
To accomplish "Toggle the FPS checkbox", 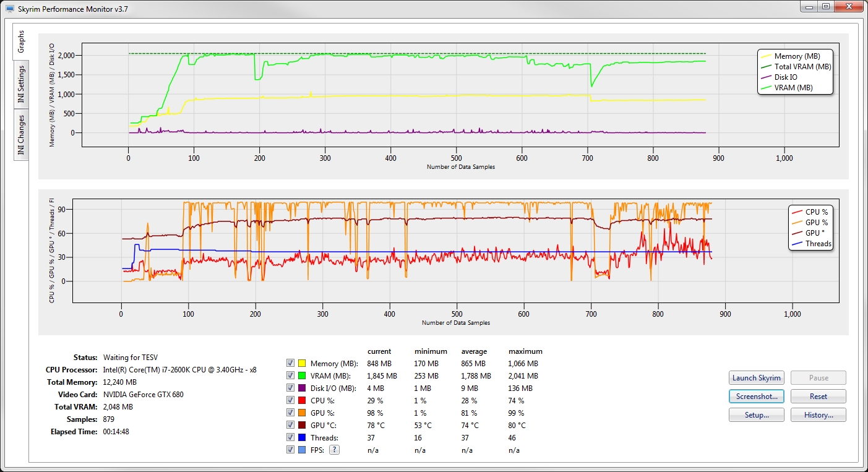I will pyautogui.click(x=290, y=450).
